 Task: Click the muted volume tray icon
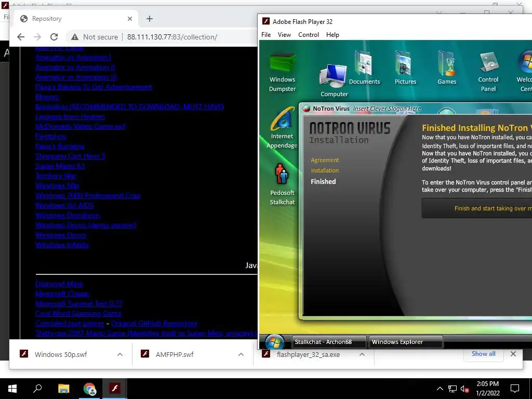point(465,389)
